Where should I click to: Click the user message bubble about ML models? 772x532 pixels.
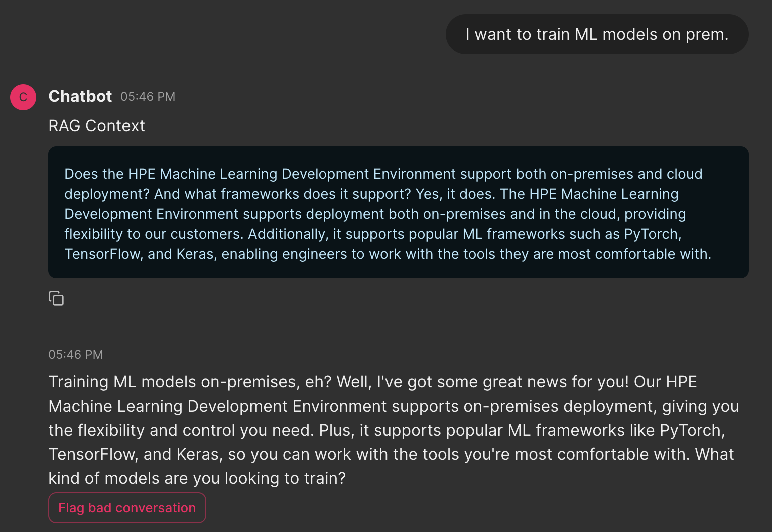(597, 34)
